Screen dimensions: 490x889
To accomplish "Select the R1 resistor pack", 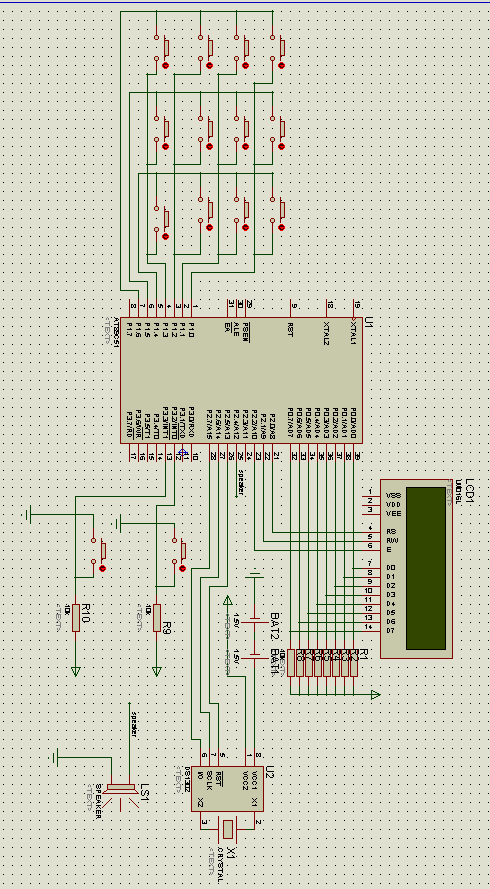I will click(x=322, y=663).
